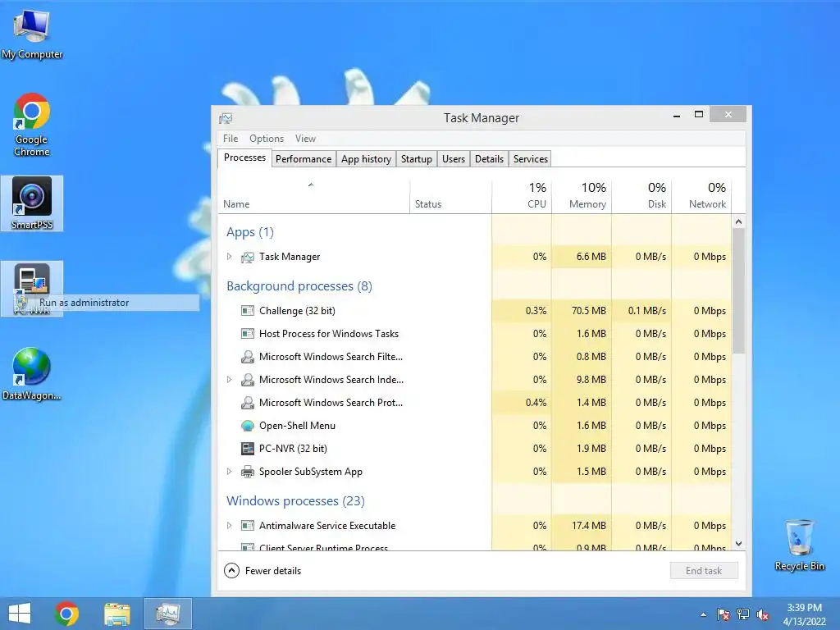Screen dimensions: 840x630
Task: Click the scrollbar up arrow
Action: point(739,221)
